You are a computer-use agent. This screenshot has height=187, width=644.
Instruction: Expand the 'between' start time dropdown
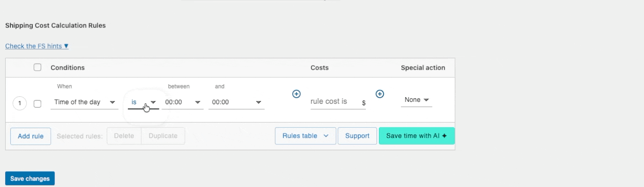(x=182, y=102)
